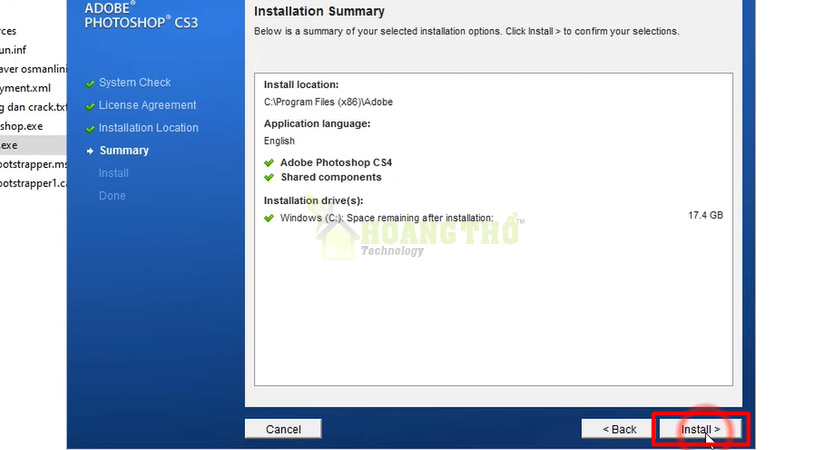The width and height of the screenshot is (820, 450).
Task: Click the Windows (C:) space remaining line
Action: coord(386,218)
